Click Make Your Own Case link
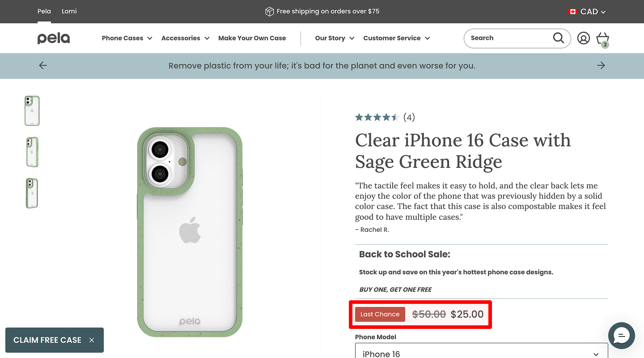Image resolution: width=644 pixels, height=358 pixels. [252, 38]
